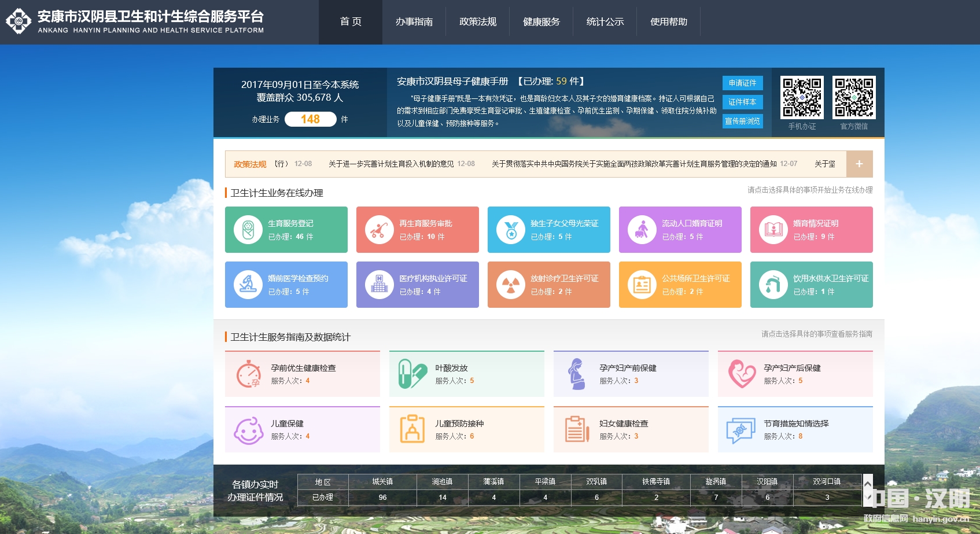Click the 涧池镇 column header
Viewport: 980px width, 534px height.
click(x=442, y=481)
